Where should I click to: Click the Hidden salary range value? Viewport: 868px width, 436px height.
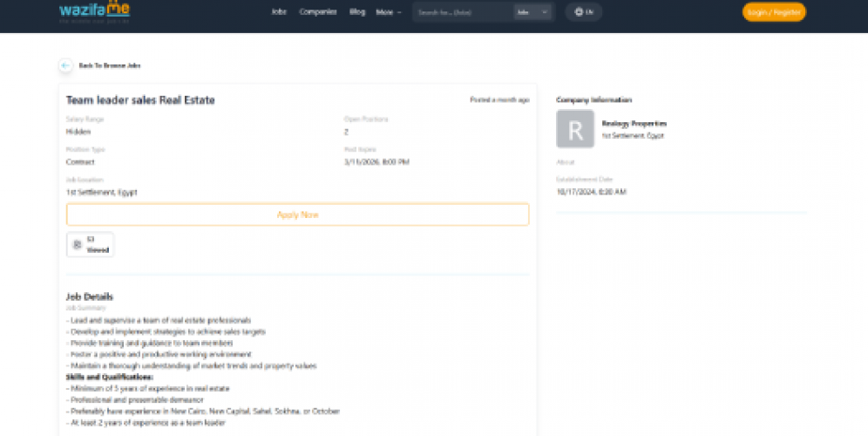[x=78, y=132]
